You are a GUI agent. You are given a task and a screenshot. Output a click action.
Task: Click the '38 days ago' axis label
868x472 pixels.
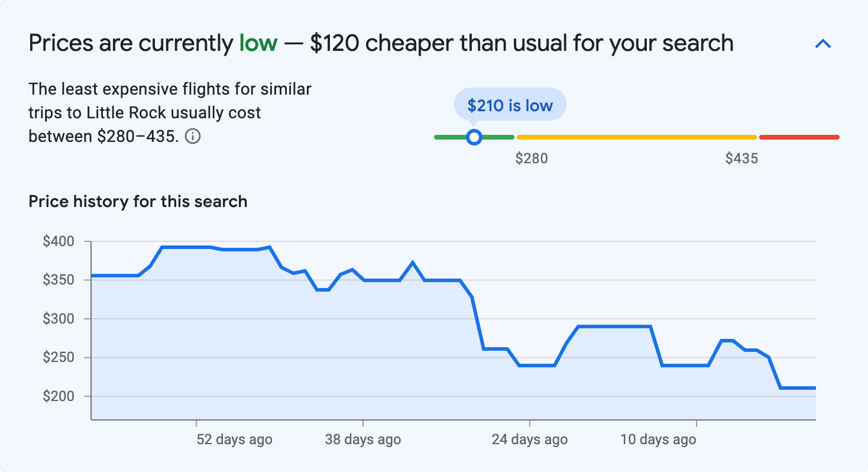[x=362, y=439]
